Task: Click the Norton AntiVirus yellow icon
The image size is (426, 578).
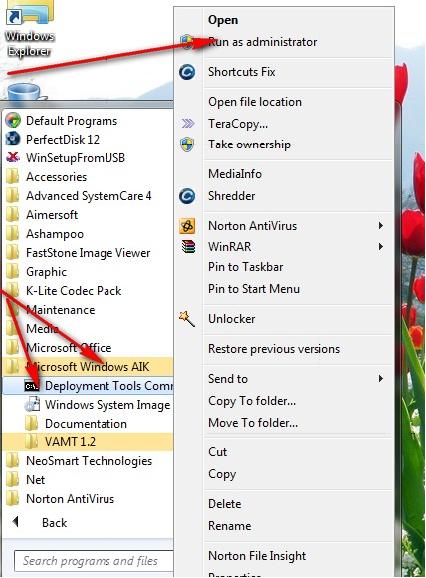Action: tap(187, 226)
